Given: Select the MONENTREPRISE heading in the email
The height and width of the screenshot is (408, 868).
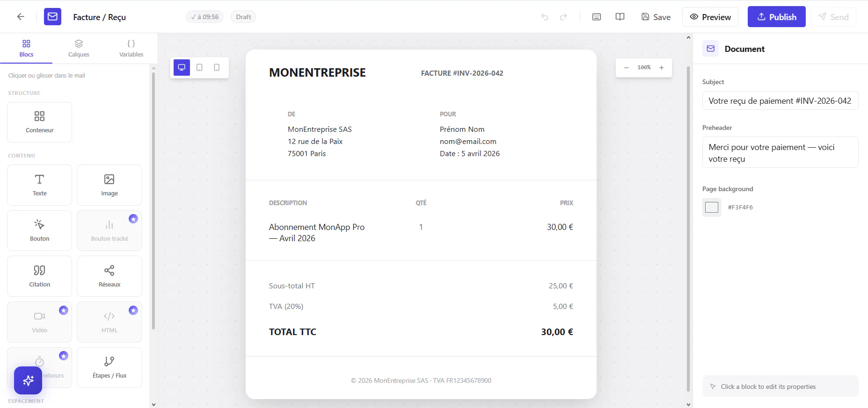Looking at the screenshot, I should [317, 72].
